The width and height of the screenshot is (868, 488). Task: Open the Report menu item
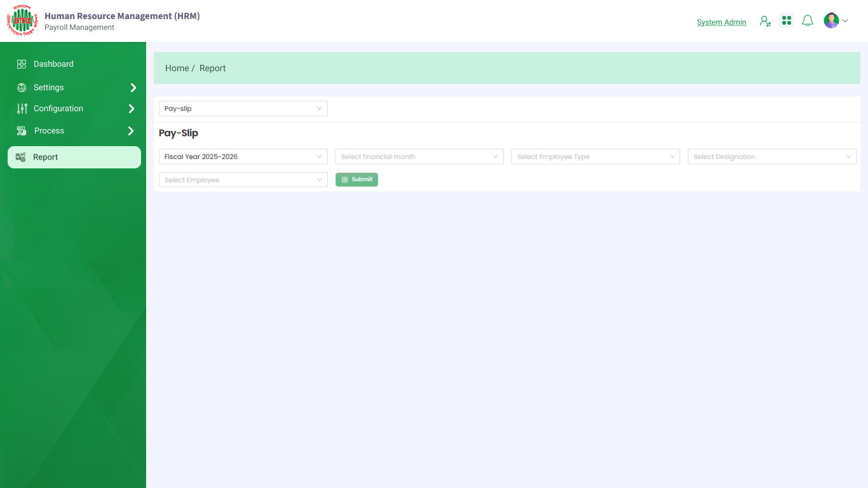pos(74,157)
